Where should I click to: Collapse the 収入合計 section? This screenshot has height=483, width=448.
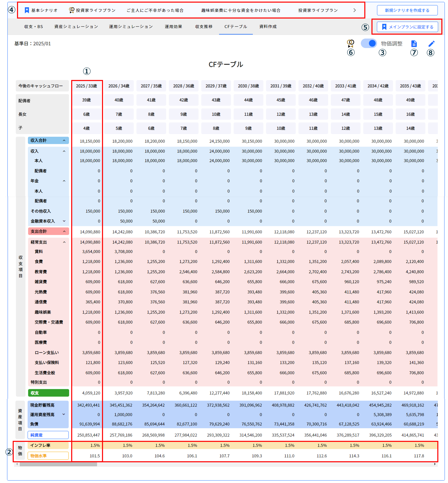click(x=64, y=140)
